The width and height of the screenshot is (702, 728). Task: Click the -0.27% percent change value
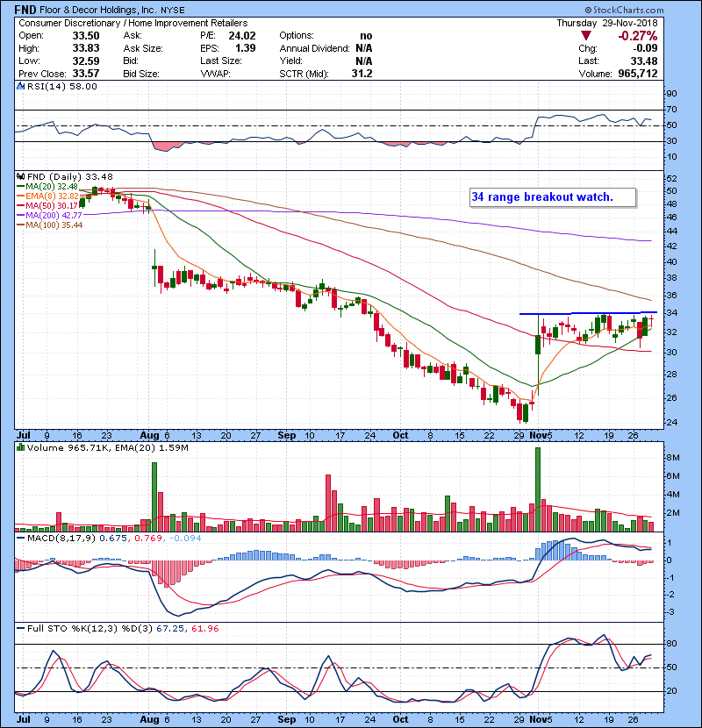tap(637, 36)
